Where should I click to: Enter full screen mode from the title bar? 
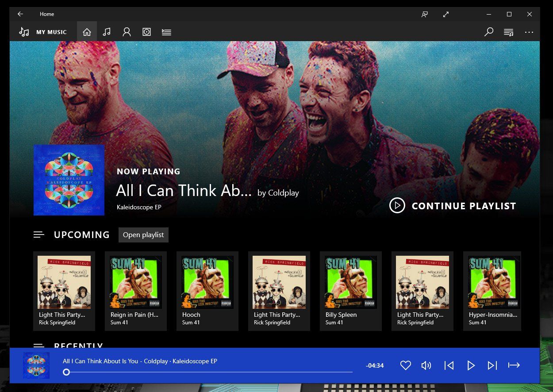coord(445,14)
